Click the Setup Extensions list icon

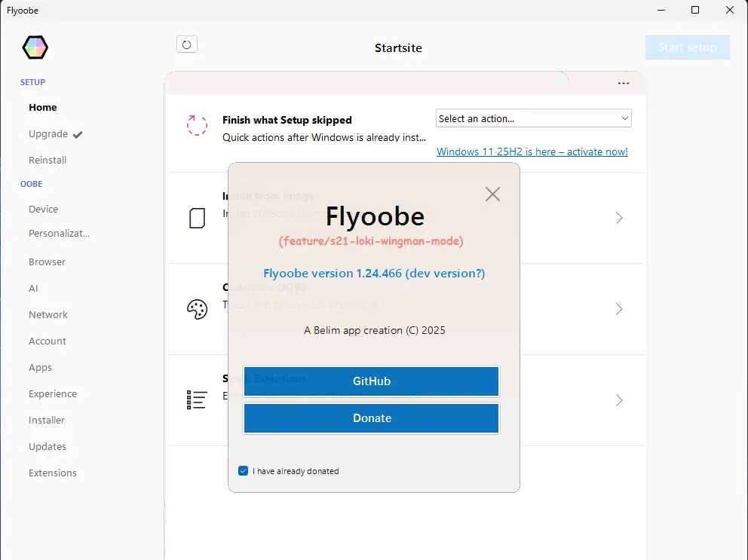[197, 399]
